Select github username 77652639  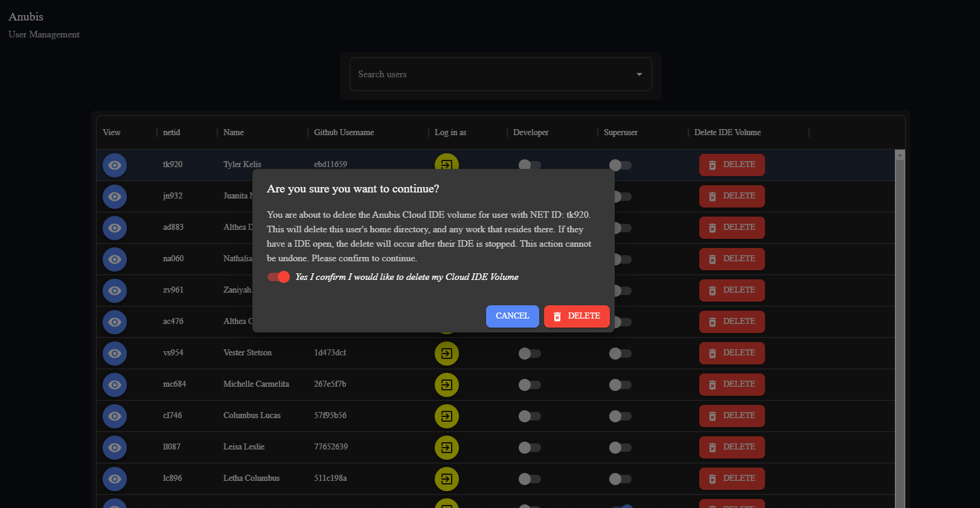click(x=331, y=447)
